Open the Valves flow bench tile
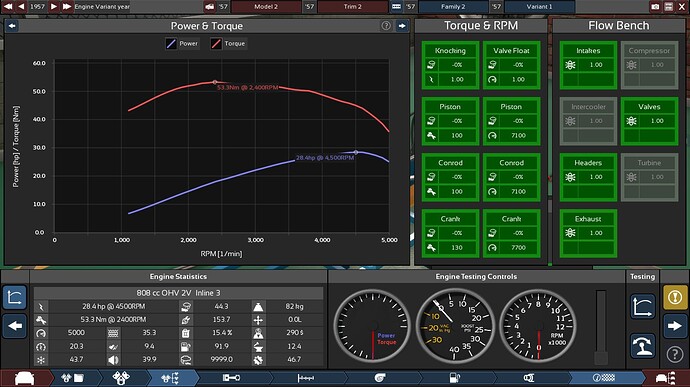Screen dimensions: 690x387 (649, 121)
